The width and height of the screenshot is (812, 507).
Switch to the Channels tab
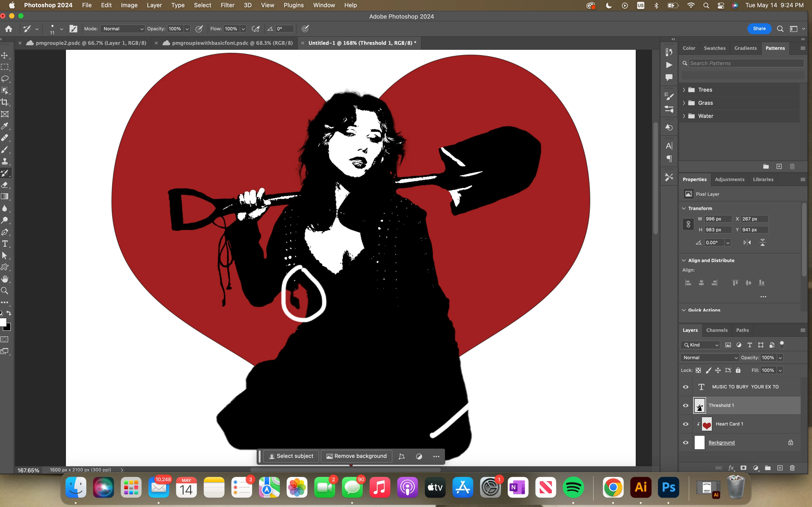(x=717, y=330)
